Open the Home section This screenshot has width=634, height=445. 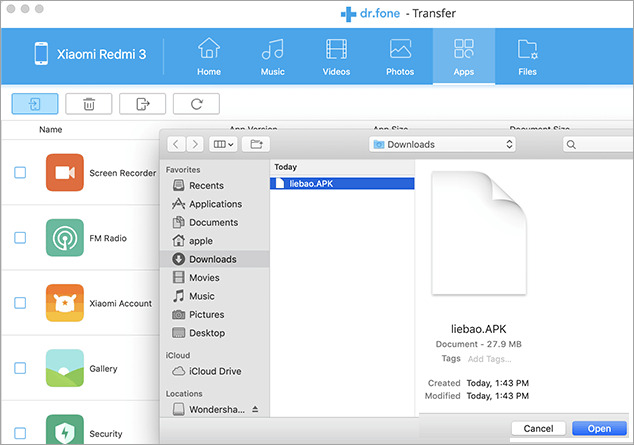(209, 57)
